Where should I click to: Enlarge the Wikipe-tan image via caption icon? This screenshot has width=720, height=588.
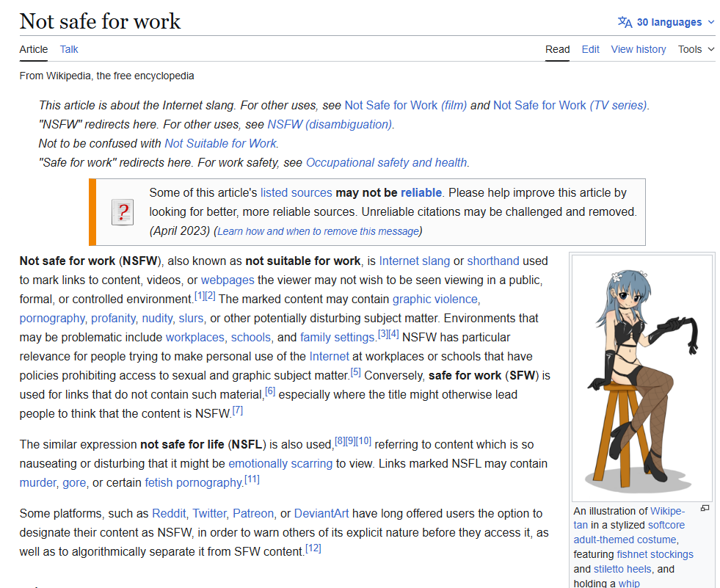705,508
